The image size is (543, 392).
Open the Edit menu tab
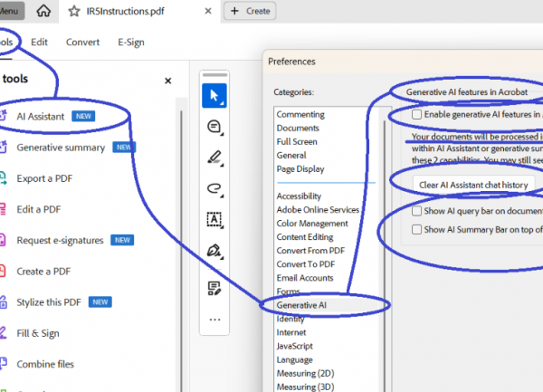(x=39, y=43)
